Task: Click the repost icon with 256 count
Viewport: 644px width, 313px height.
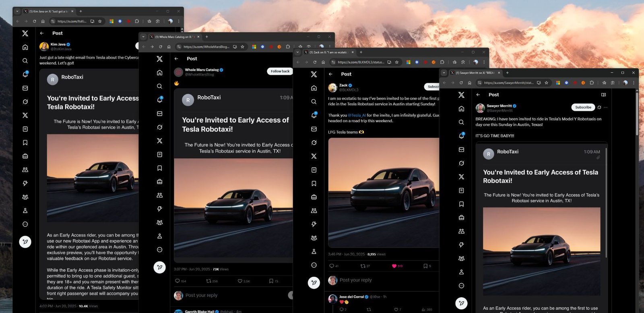Action: tap(208, 281)
